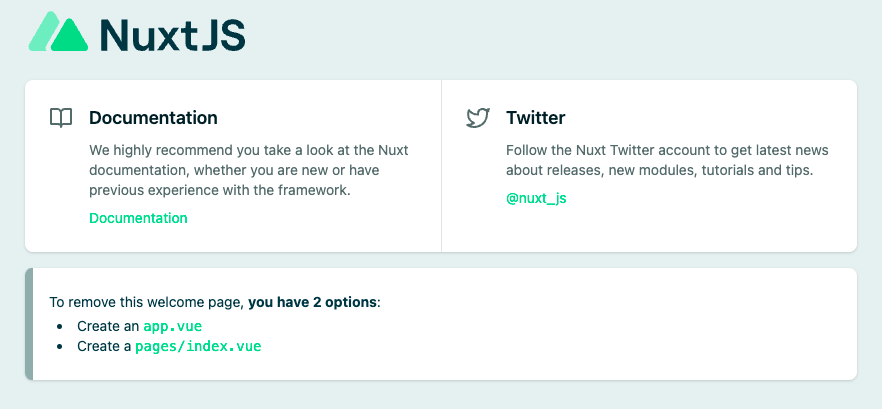This screenshot has height=409, width=882.
Task: Click the words "Create an" in the first option
Action: pyautogui.click(x=108, y=326)
